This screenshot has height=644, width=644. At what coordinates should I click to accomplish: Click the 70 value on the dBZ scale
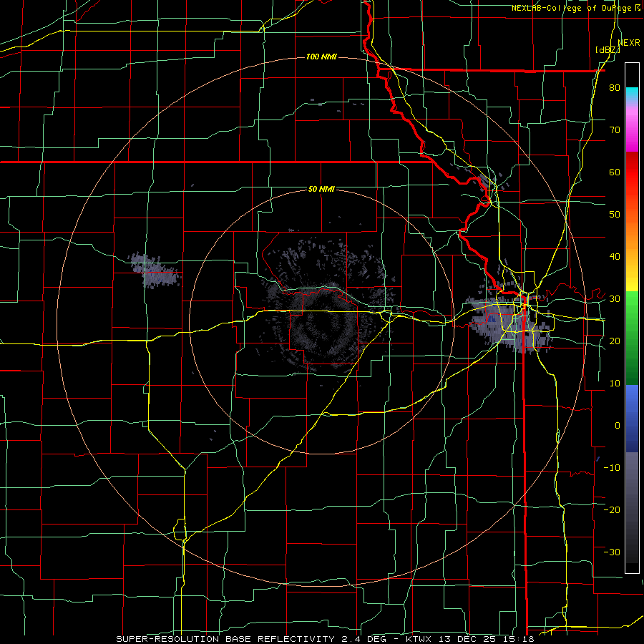pos(615,130)
